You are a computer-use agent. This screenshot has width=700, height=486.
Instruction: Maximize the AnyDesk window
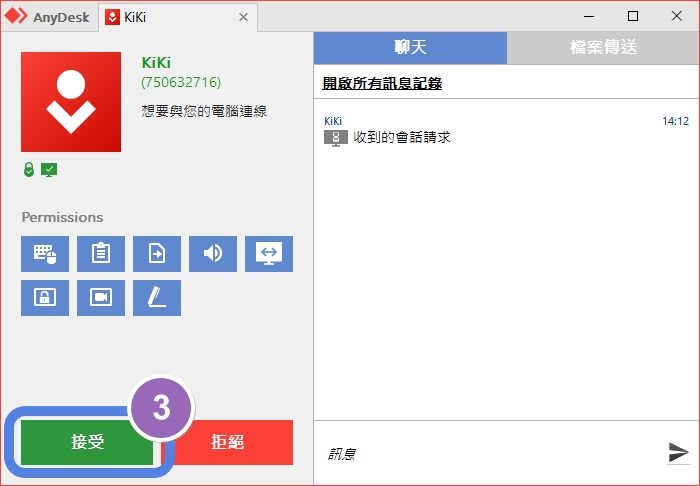[633, 17]
